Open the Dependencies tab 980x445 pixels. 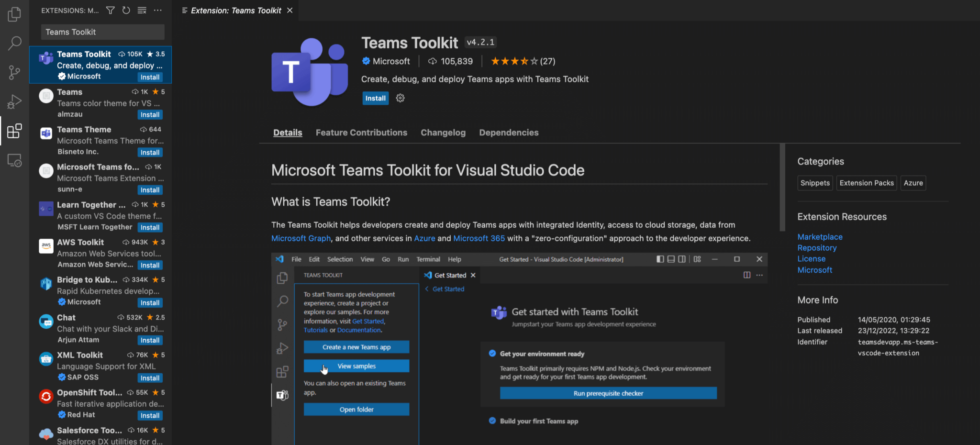point(509,133)
